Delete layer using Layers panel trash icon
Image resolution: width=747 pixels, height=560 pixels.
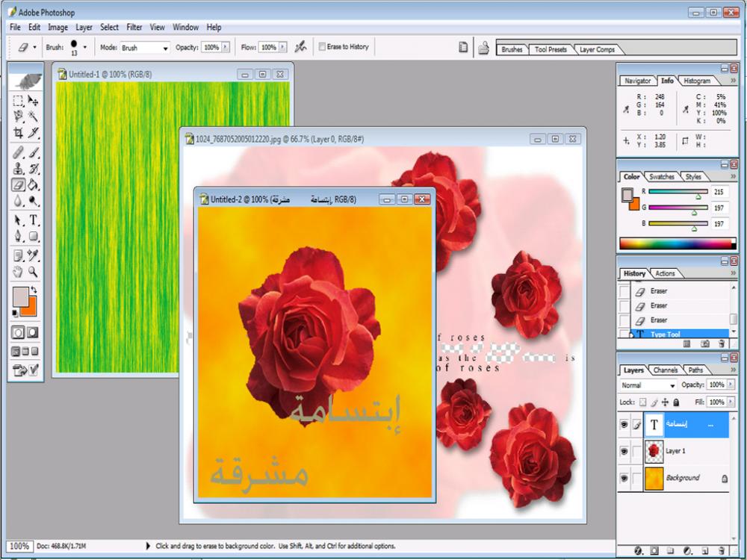[x=722, y=551]
